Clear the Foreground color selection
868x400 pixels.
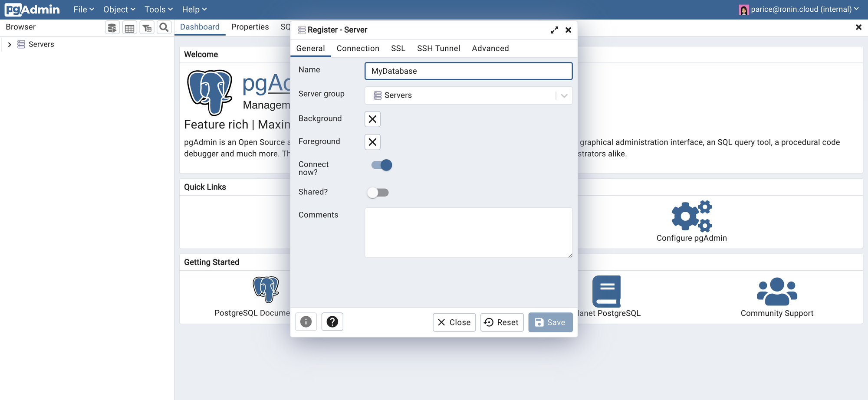click(x=372, y=142)
